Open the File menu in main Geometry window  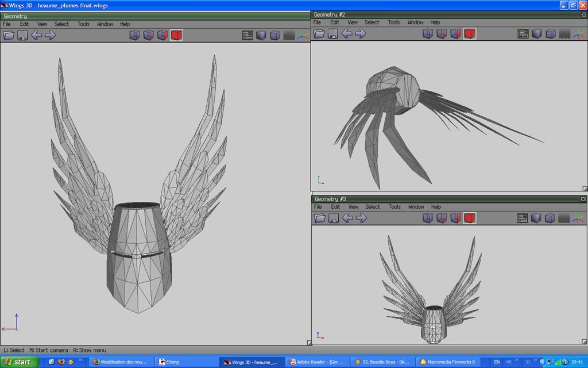pos(7,24)
